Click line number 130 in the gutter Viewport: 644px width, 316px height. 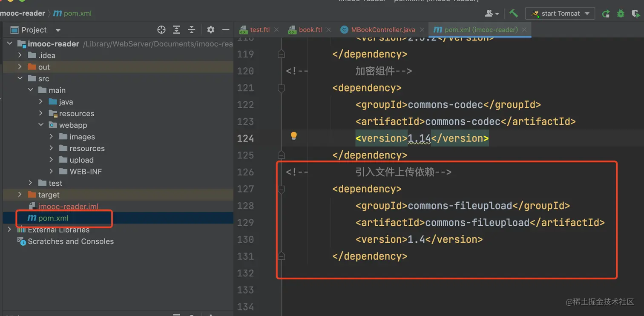(245, 239)
